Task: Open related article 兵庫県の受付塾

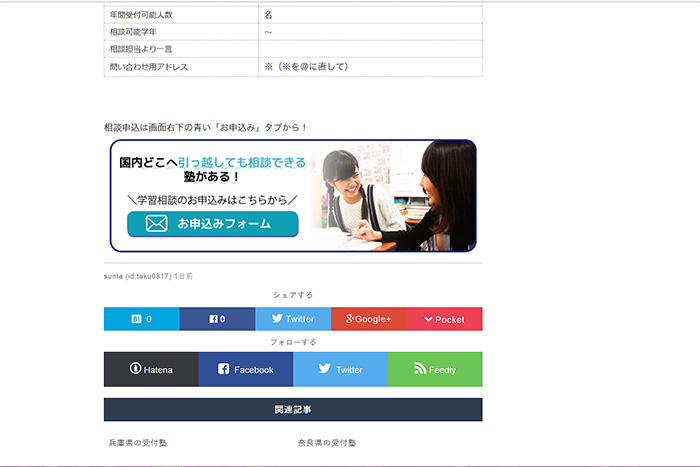Action: point(138,442)
